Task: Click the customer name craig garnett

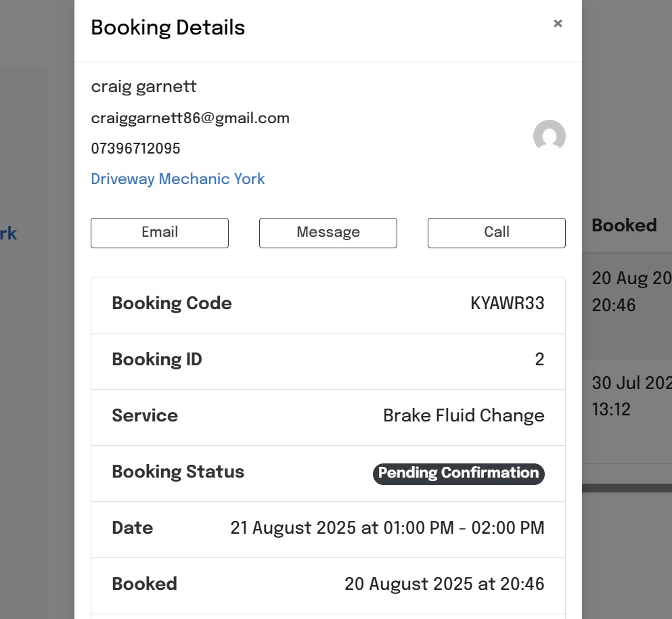Action: [x=143, y=87]
